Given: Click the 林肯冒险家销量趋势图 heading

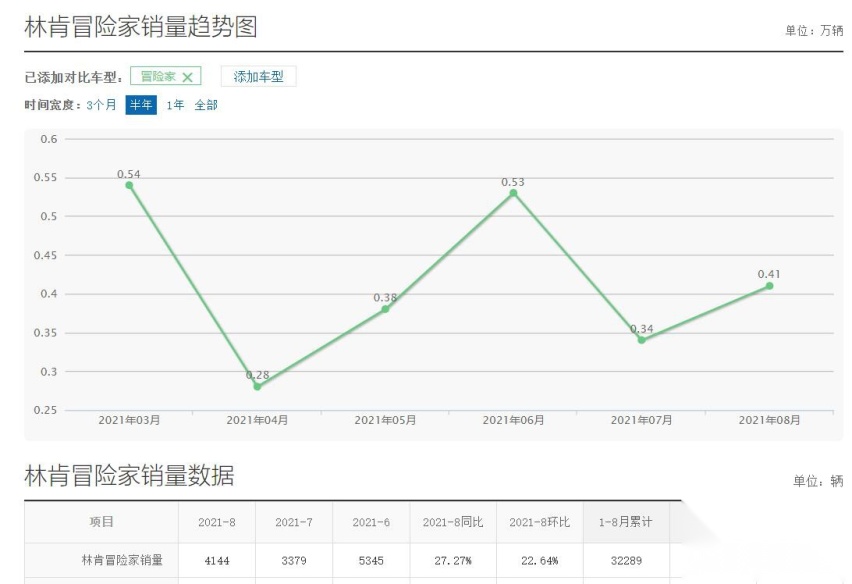Looking at the screenshot, I should pos(141,27).
